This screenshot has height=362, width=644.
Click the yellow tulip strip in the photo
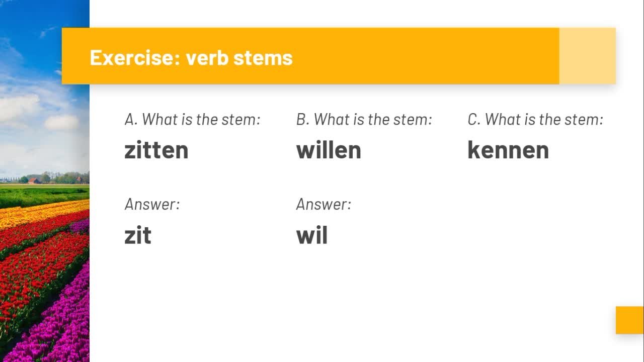tap(30, 214)
